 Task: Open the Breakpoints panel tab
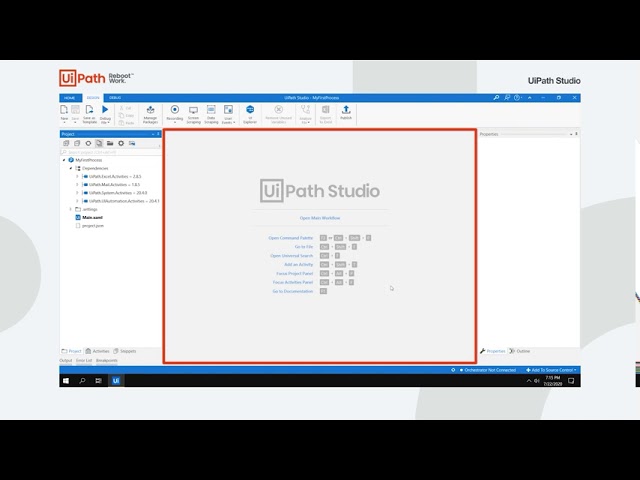[x=107, y=360]
